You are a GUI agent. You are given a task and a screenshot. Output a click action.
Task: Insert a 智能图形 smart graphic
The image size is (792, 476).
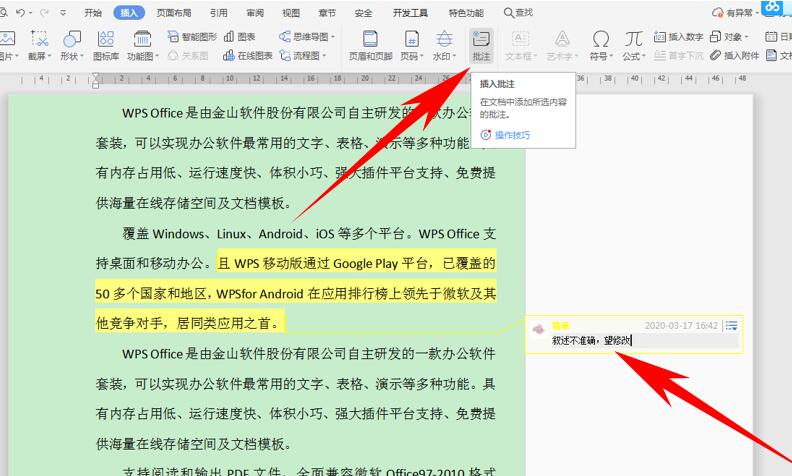(x=192, y=37)
